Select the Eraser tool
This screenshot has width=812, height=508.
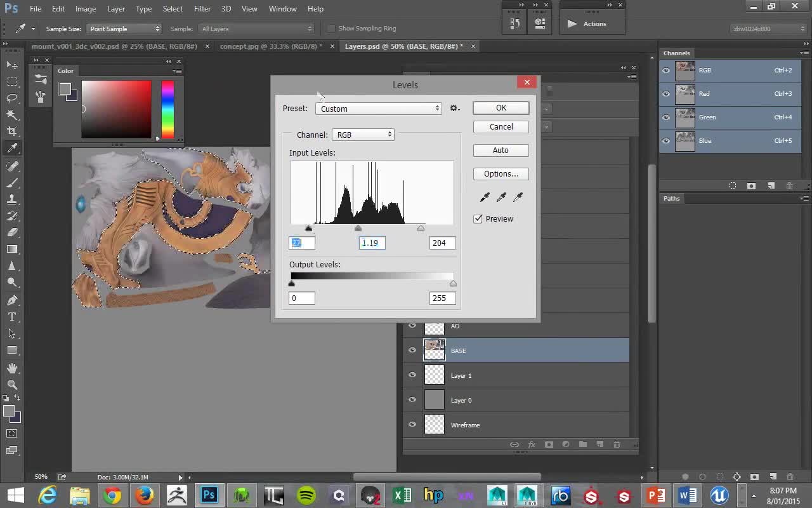coord(12,232)
